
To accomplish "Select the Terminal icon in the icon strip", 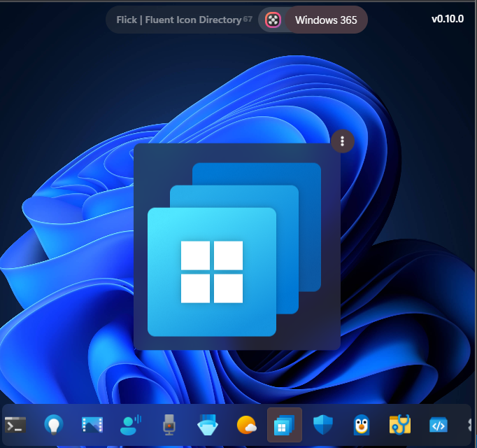I will coord(15,425).
